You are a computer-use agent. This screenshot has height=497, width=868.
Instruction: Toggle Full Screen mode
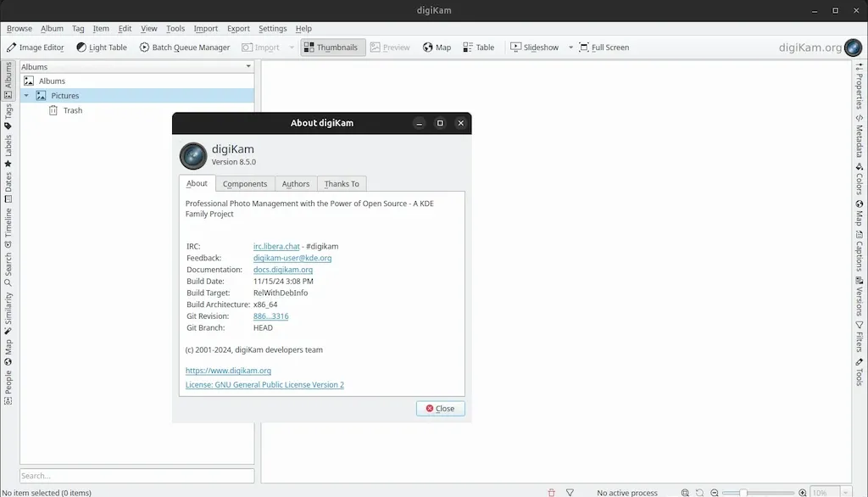pyautogui.click(x=604, y=47)
